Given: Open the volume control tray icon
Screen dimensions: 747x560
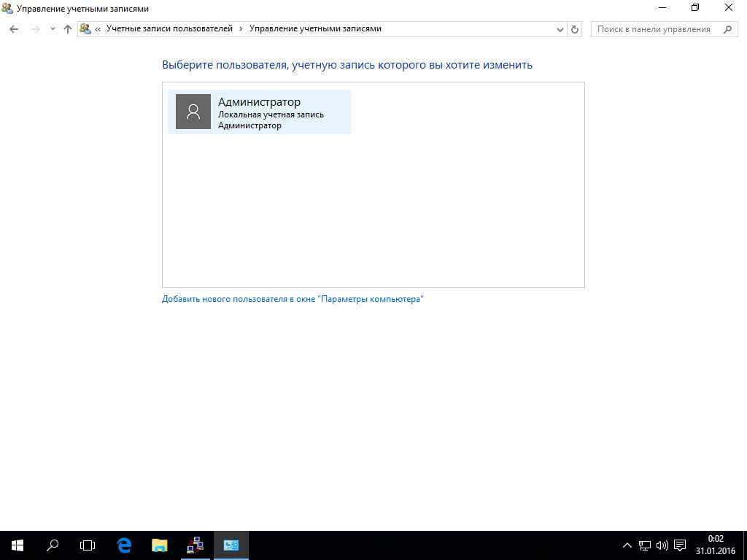Looking at the screenshot, I should point(662,545).
